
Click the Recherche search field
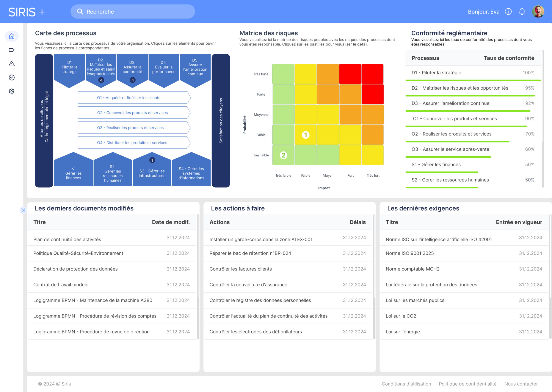click(133, 12)
